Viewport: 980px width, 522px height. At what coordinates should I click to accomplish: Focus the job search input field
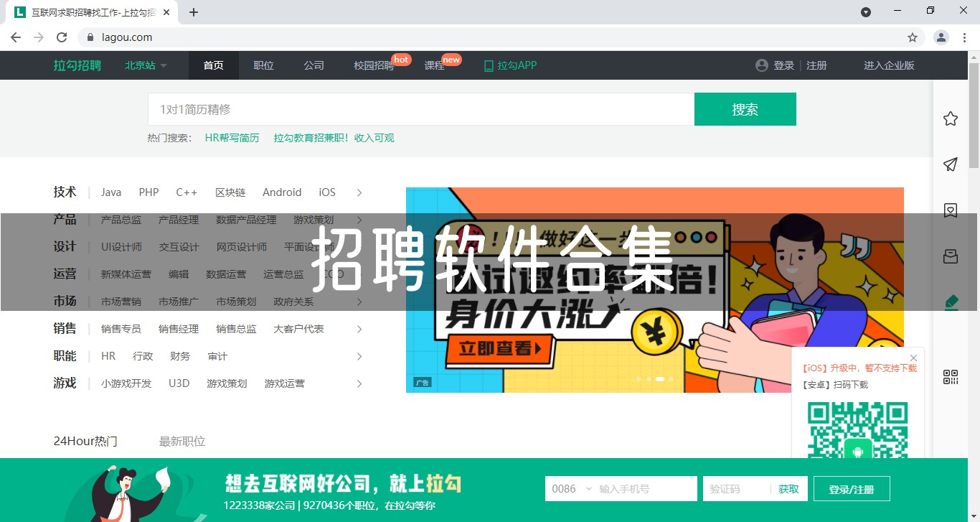421,109
